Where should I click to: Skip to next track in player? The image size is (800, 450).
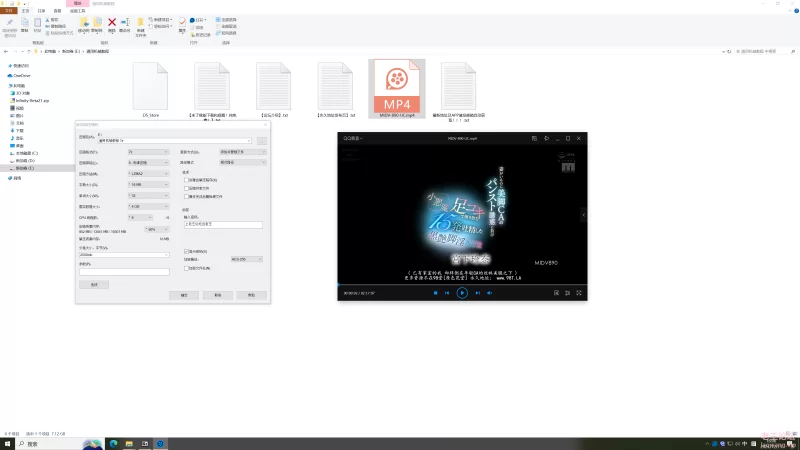(x=478, y=293)
